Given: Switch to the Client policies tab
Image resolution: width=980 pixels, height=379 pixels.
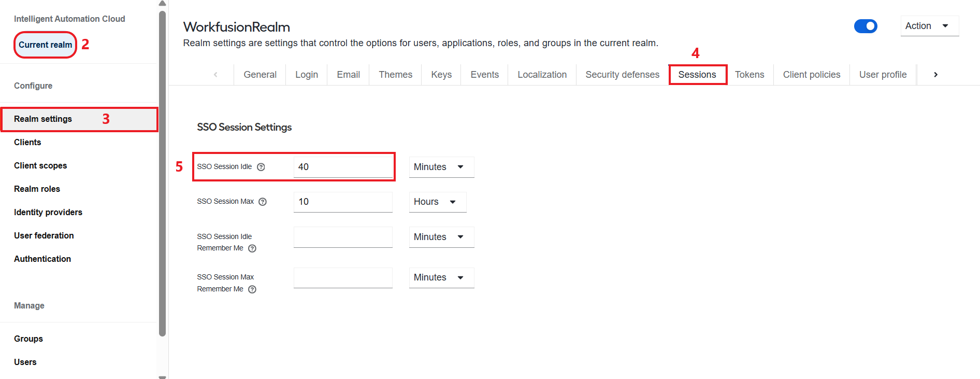Looking at the screenshot, I should 812,75.
